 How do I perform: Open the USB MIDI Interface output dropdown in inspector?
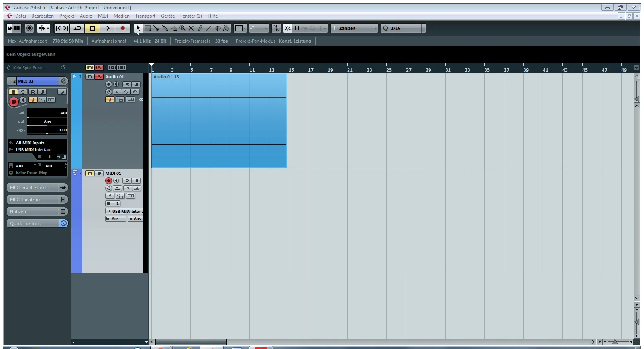click(x=37, y=150)
